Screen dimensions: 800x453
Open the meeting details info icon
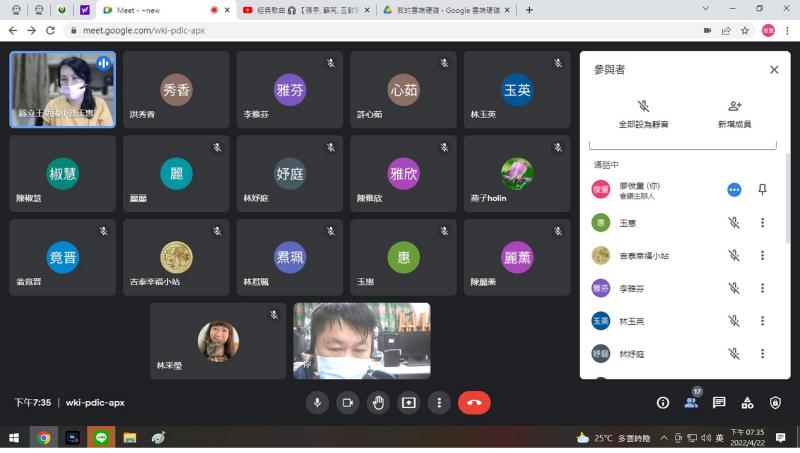(663, 402)
